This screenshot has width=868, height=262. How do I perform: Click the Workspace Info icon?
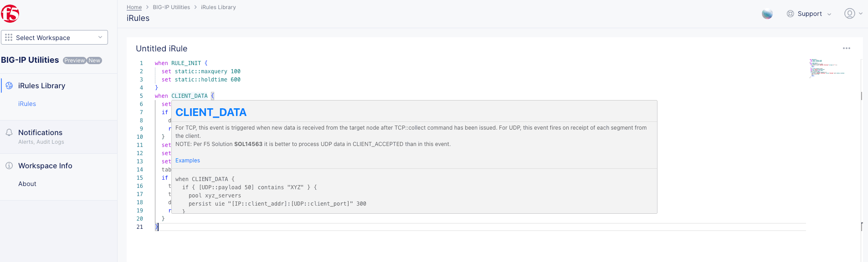pos(9,166)
